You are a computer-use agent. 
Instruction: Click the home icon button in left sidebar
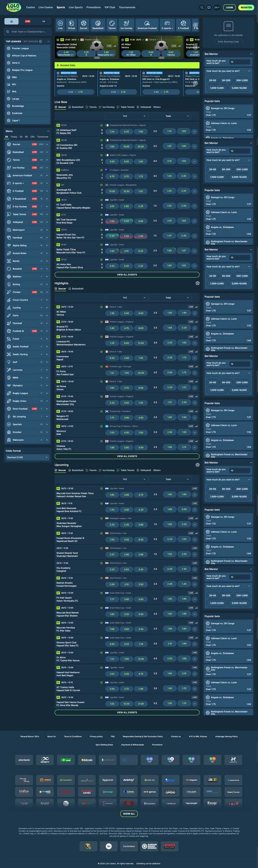click(11, 21)
